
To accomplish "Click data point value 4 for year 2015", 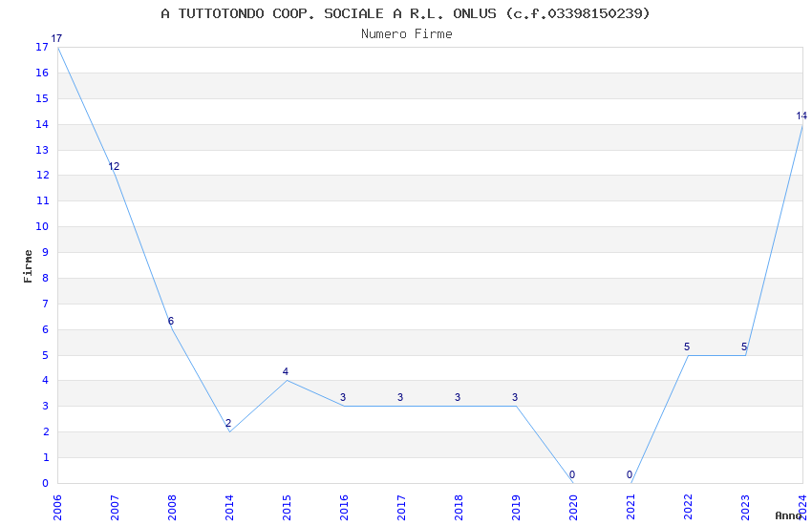I will tap(286, 371).
